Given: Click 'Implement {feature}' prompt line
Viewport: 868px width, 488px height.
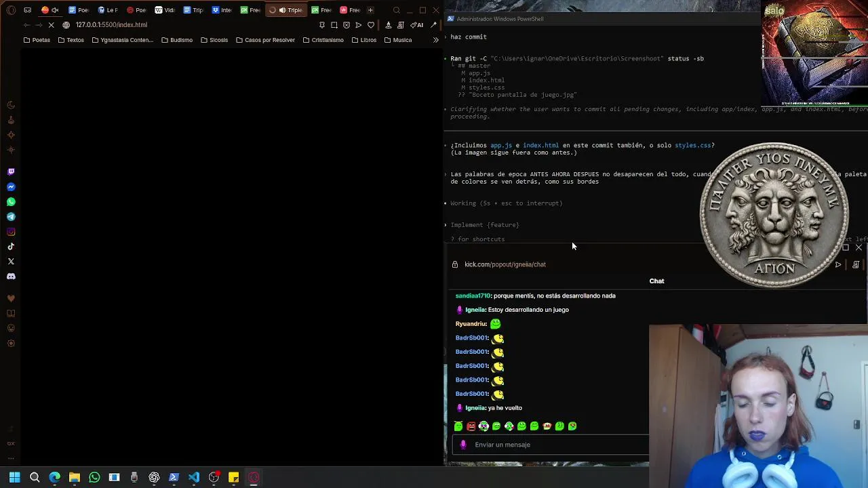Looking at the screenshot, I should 485,225.
